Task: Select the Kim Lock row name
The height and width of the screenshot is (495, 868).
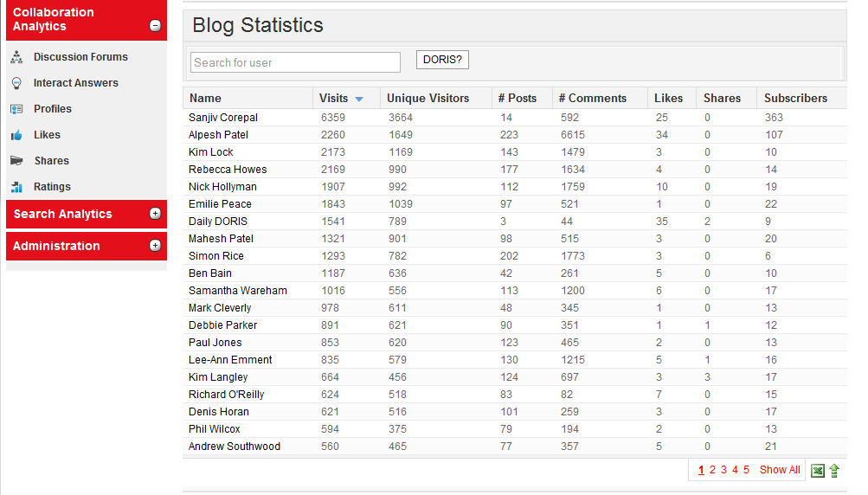Action: coord(211,151)
